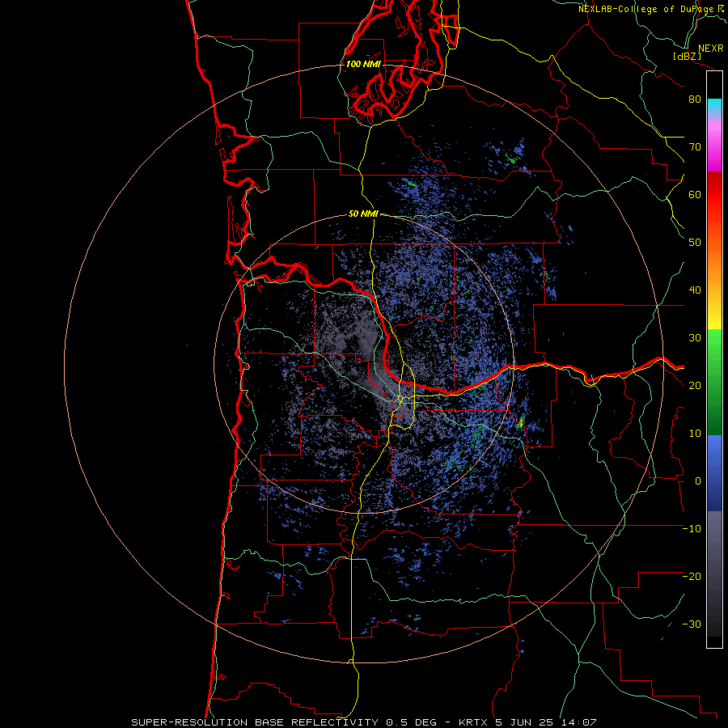Click the 40 value on the dBZ scale
This screenshot has width=728, height=728.
point(695,290)
